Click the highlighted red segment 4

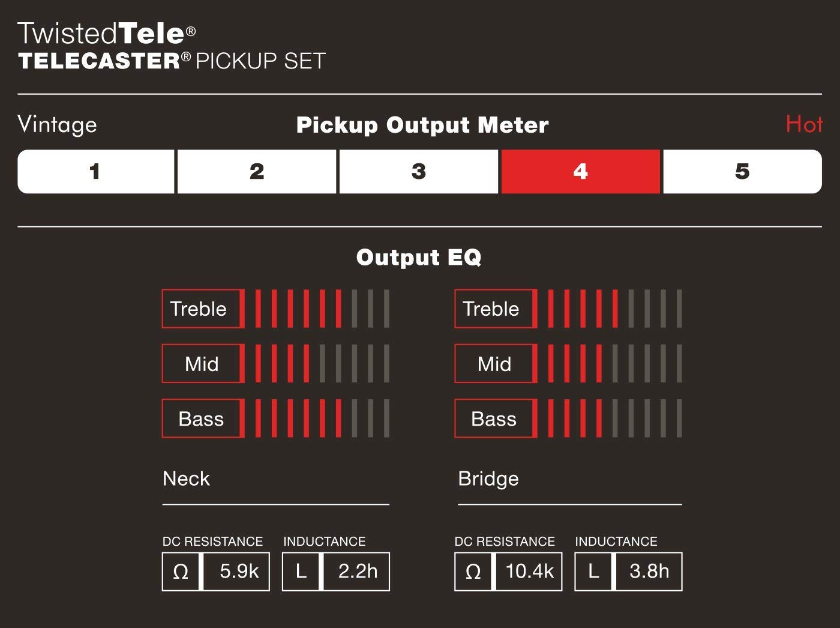[580, 172]
